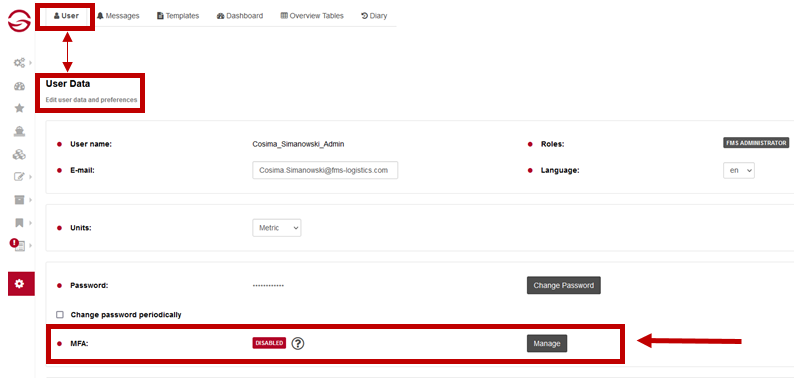Expand the alert document menu chevron
Screen dimensions: 801x379
[31, 246]
